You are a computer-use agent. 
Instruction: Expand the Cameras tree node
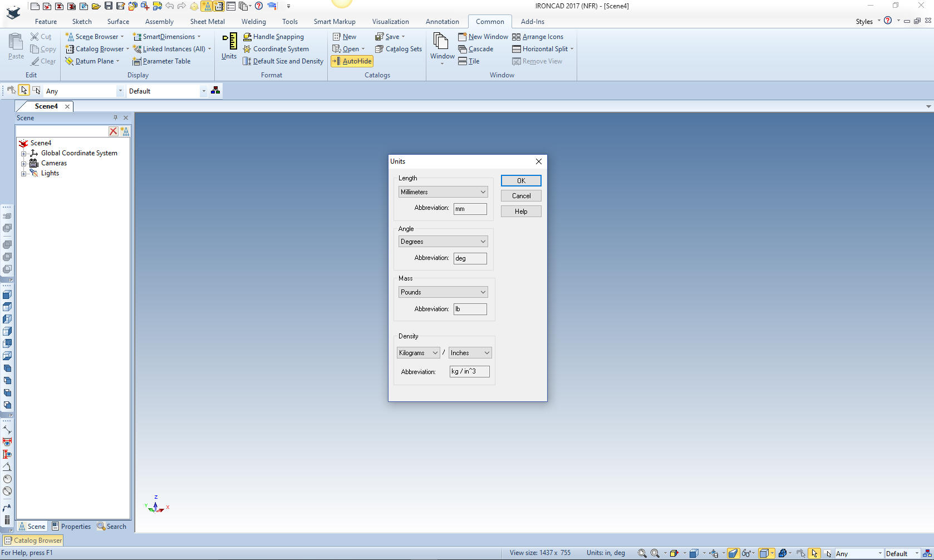(x=24, y=164)
